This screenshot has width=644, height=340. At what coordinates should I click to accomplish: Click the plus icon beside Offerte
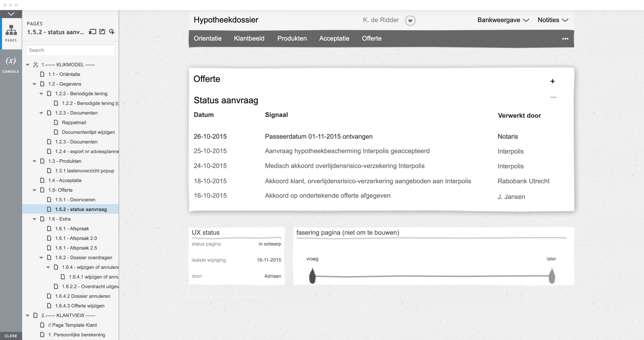click(x=552, y=81)
